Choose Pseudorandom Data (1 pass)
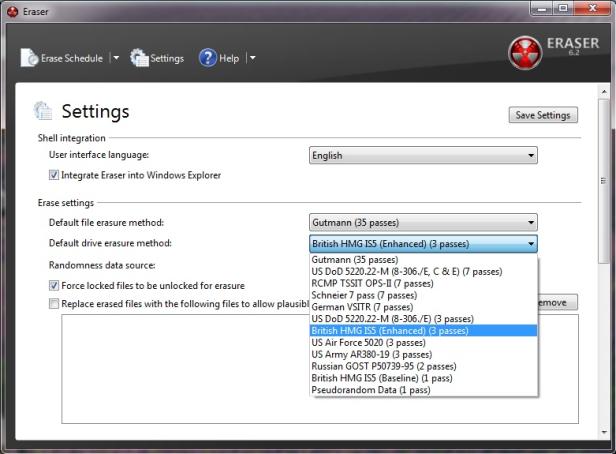Image resolution: width=616 pixels, height=454 pixels. 424,390
